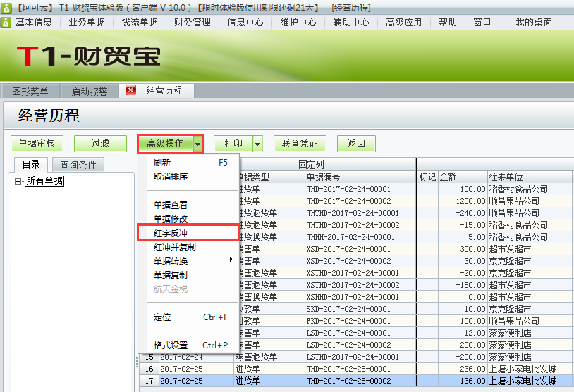The image size is (574, 392).
Task: Click the 过滤 button
Action: click(100, 144)
